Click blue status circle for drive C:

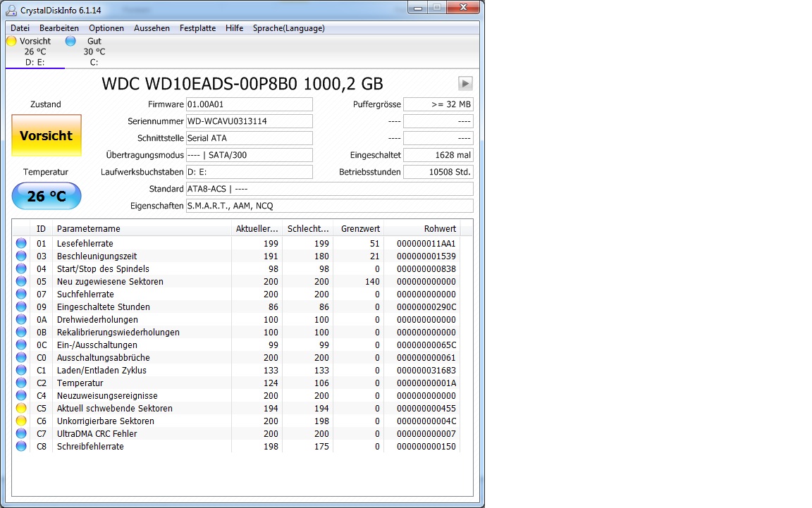click(70, 41)
